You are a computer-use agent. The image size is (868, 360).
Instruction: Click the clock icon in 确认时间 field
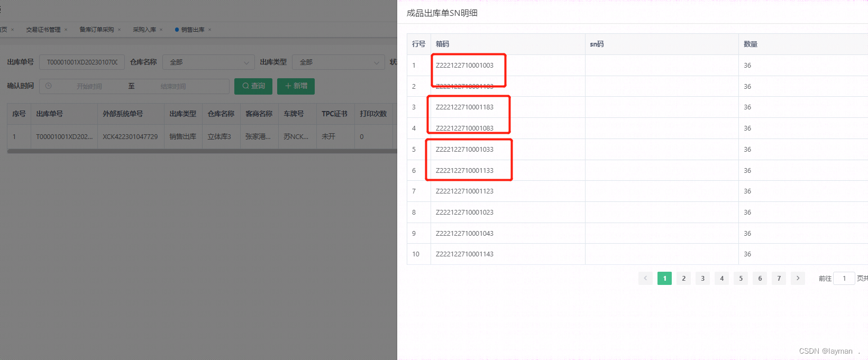click(49, 86)
